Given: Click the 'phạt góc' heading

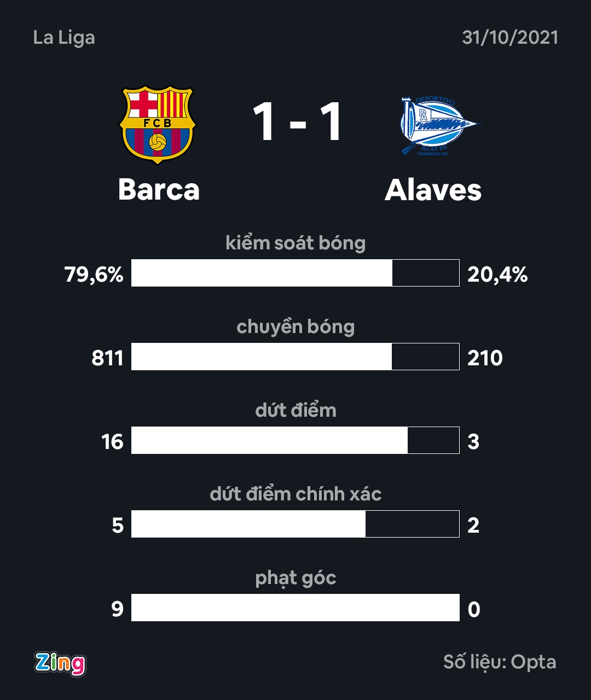Looking at the screenshot, I should [x=296, y=578].
